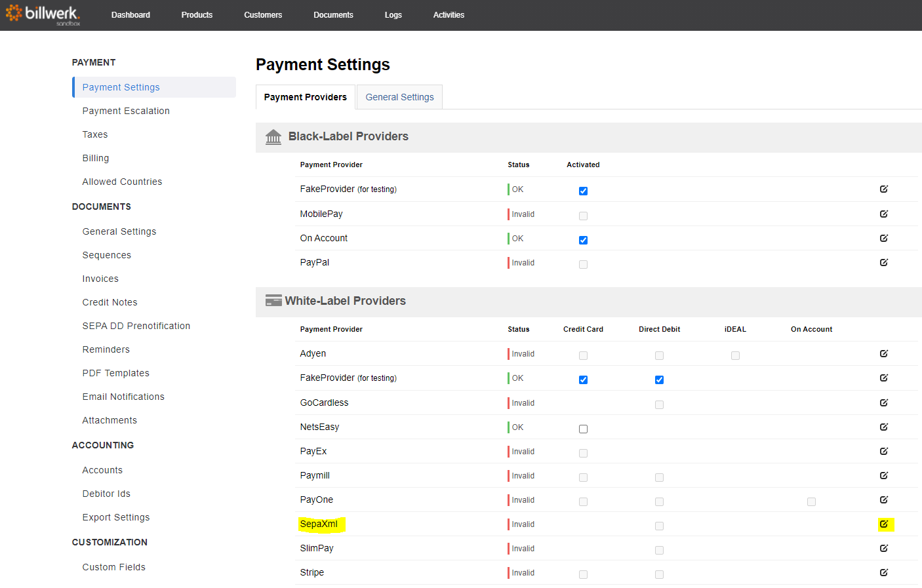
Task: Click the Adyen provider name
Action: pos(313,353)
